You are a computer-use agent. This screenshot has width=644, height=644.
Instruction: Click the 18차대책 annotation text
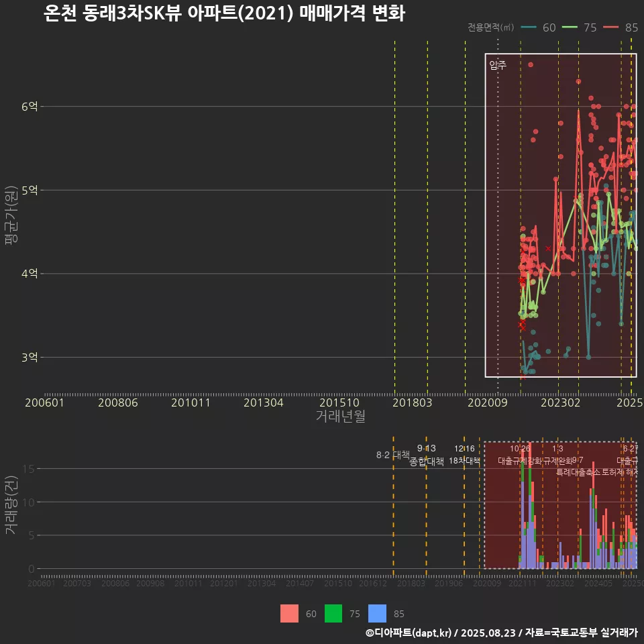464,460
